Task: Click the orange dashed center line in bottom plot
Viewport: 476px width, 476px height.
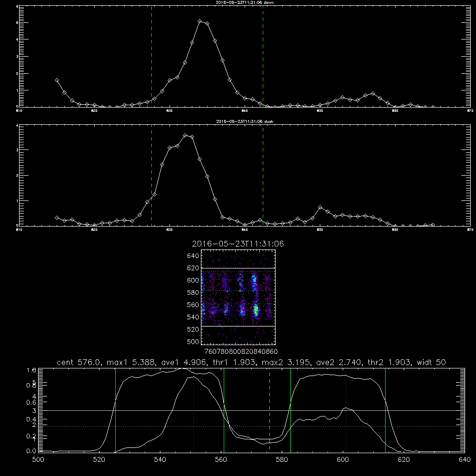Action: pos(269,410)
